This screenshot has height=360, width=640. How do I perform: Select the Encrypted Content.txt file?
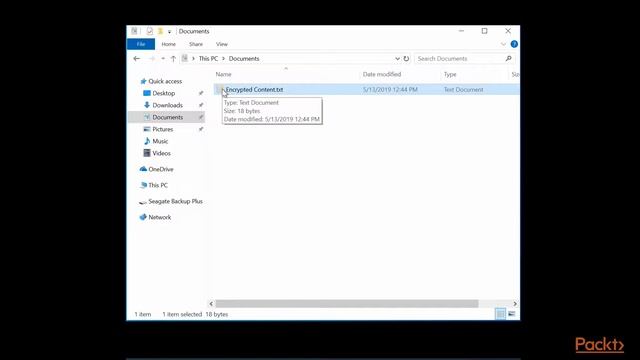254,89
